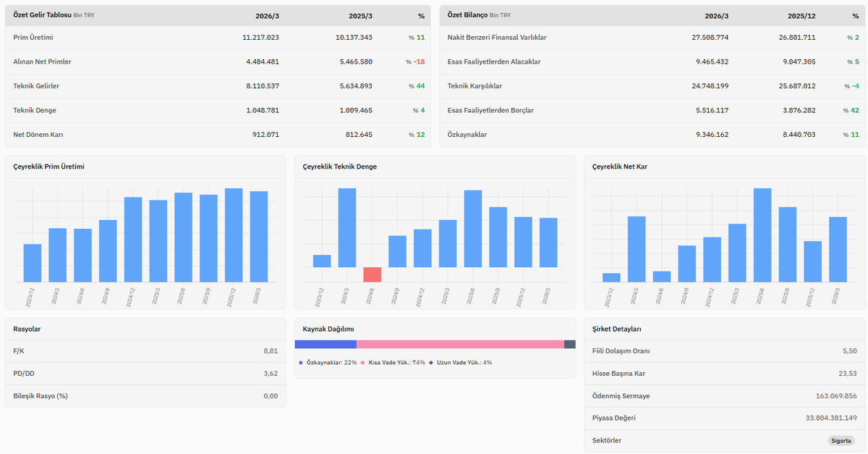Click the 2023/12 bar in Çeyreklik Prim Üretimi chart
868x454 pixels.
point(33,263)
